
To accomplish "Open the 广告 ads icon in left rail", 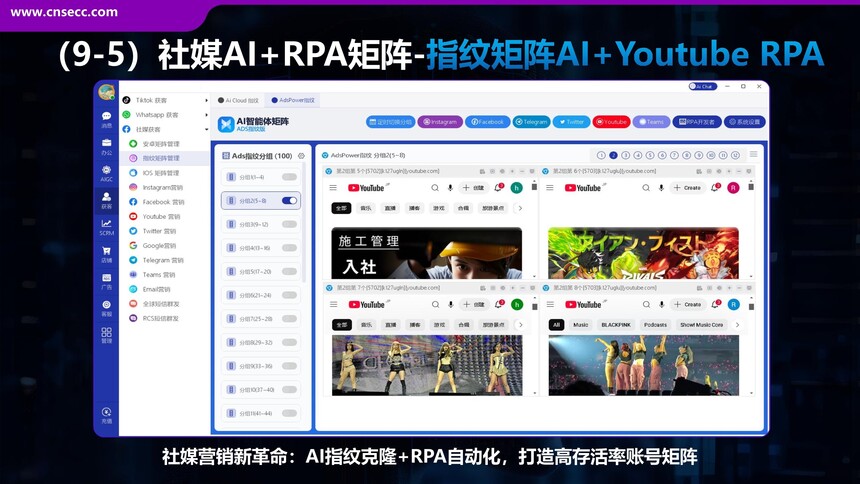I will (106, 282).
